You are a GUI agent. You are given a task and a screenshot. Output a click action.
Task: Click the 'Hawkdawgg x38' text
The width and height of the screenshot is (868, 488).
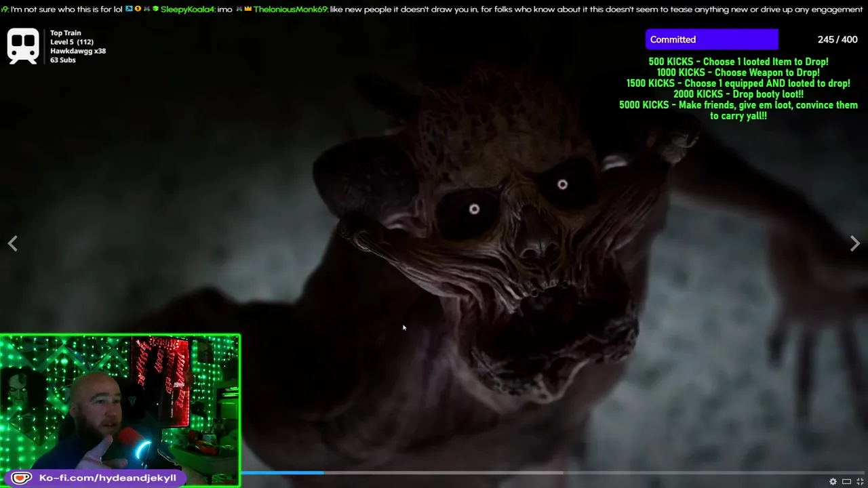tap(78, 51)
